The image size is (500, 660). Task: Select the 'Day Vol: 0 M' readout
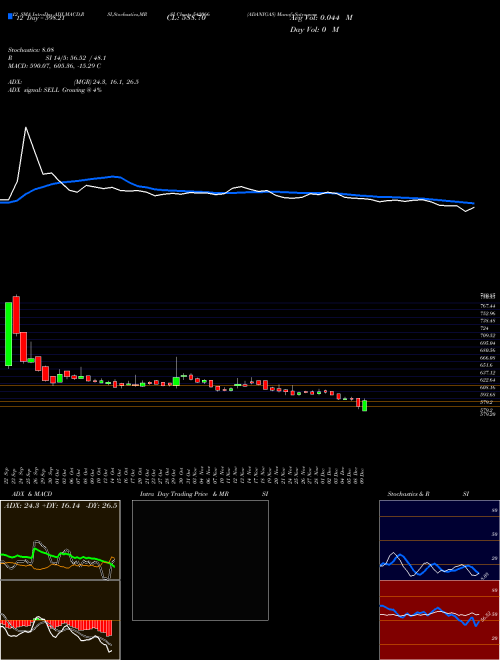pyautogui.click(x=314, y=30)
